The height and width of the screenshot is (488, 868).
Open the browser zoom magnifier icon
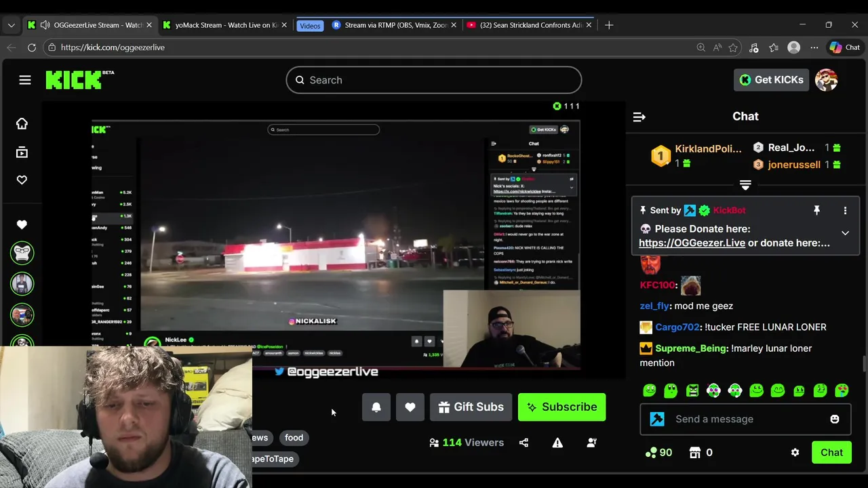(701, 47)
